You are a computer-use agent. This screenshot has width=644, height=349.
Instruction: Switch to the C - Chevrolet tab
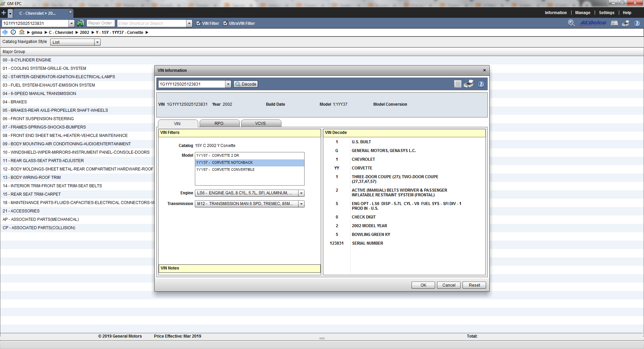[38, 13]
